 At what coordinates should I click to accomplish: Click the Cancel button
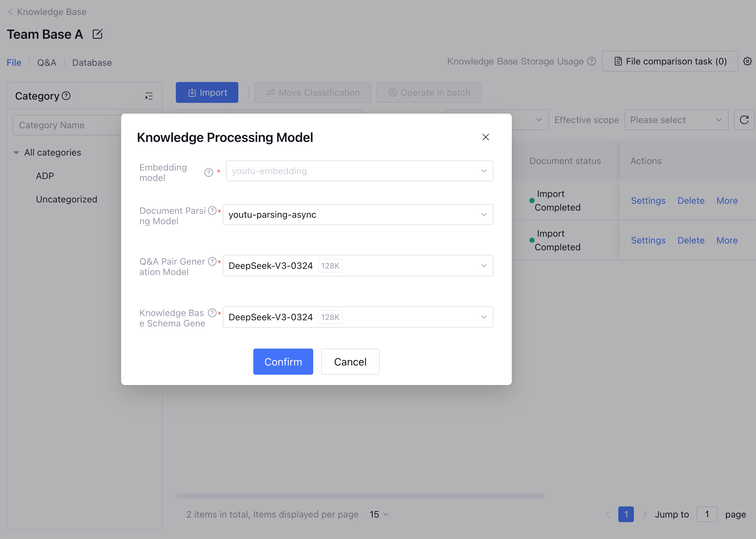(x=350, y=362)
